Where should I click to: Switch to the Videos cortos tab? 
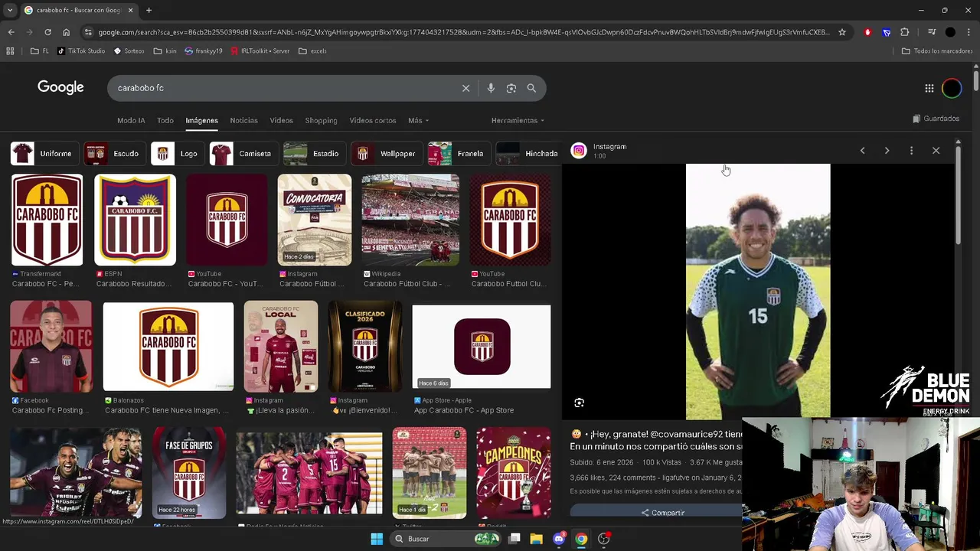click(x=373, y=120)
